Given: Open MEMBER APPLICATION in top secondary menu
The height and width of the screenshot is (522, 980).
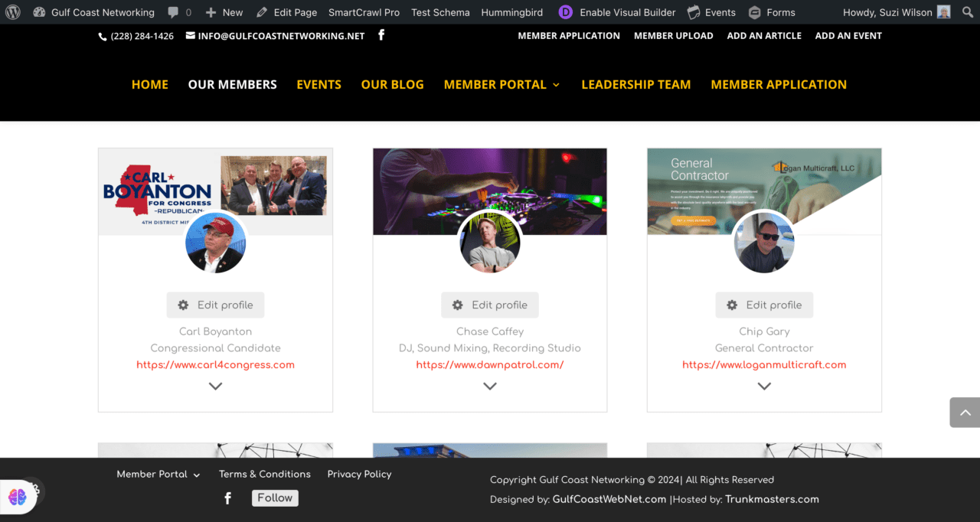Looking at the screenshot, I should coord(569,36).
